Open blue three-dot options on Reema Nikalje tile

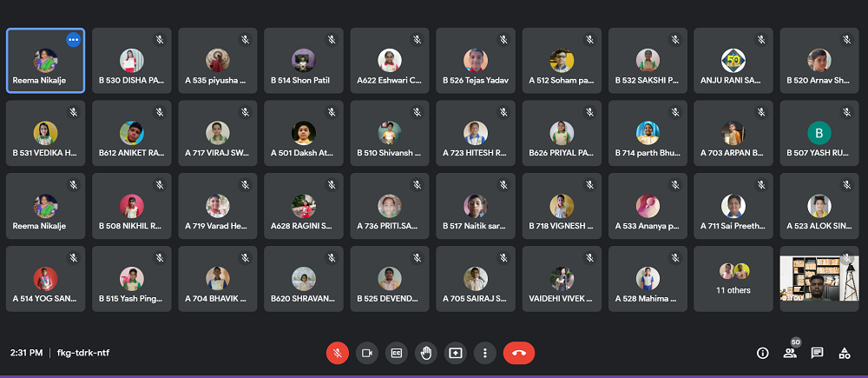coord(73,39)
